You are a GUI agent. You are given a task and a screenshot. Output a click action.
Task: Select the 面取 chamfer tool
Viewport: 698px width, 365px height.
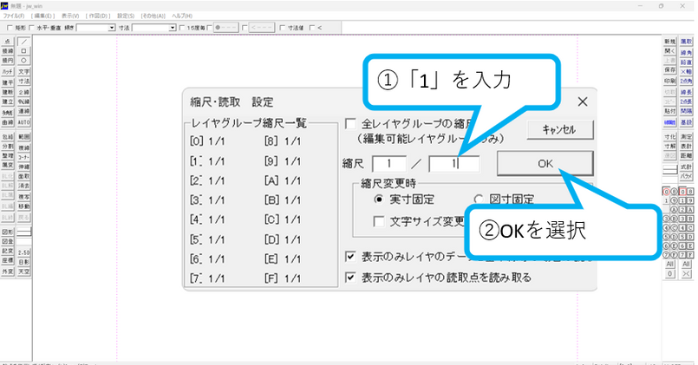coord(24,176)
